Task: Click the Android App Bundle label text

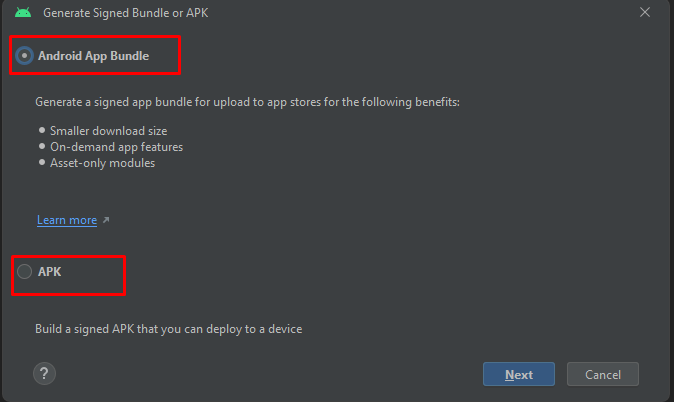Action: point(93,56)
